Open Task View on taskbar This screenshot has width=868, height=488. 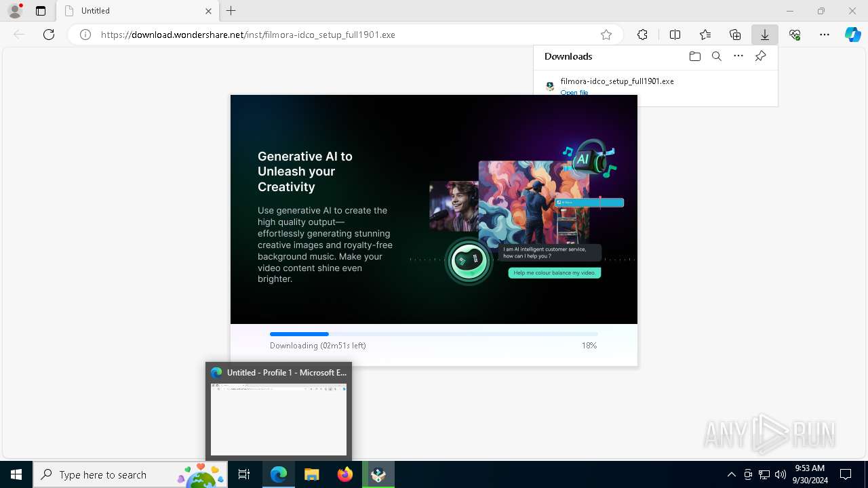(244, 474)
